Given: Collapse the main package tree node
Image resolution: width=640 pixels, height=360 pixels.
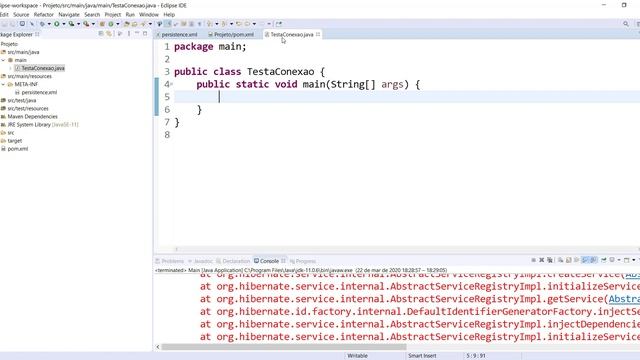Looking at the screenshot, I should click(3, 60).
